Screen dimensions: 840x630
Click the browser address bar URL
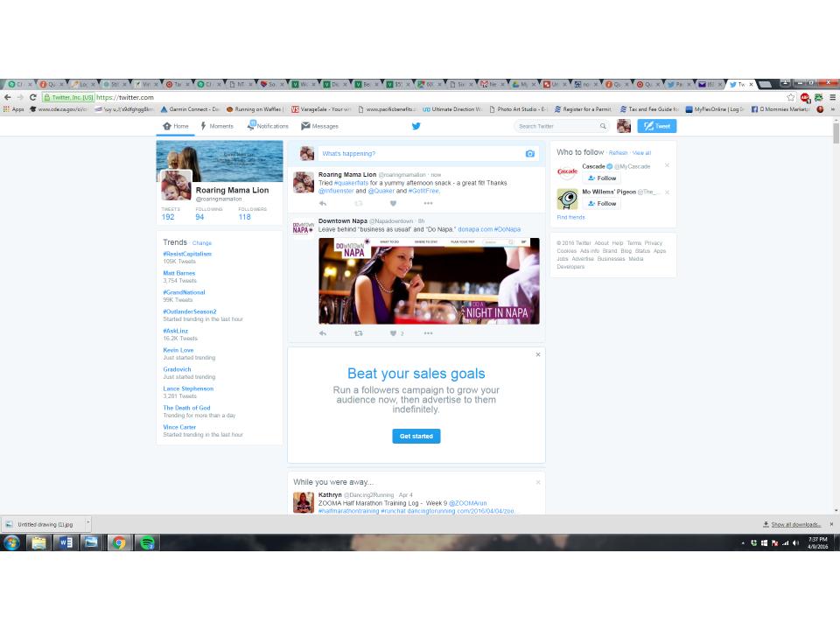pos(125,97)
